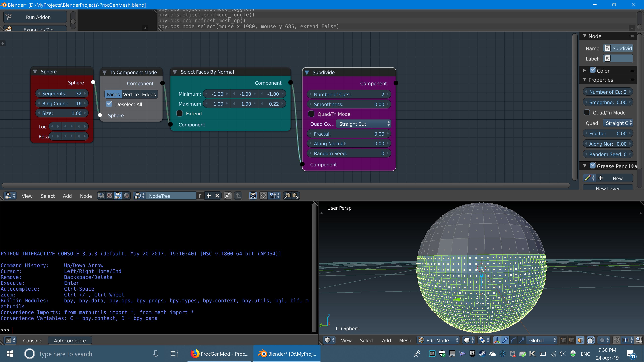Toggle Quad/Tri Mode checkbox in Subdivide node
This screenshot has width=644, height=362.
click(x=311, y=114)
